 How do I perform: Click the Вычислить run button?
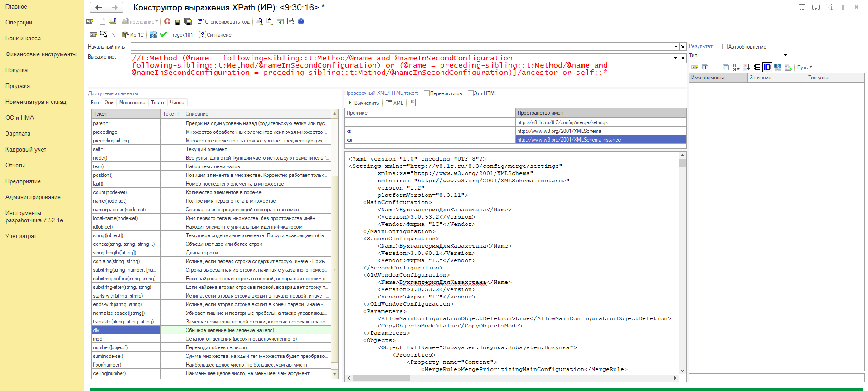tap(363, 103)
